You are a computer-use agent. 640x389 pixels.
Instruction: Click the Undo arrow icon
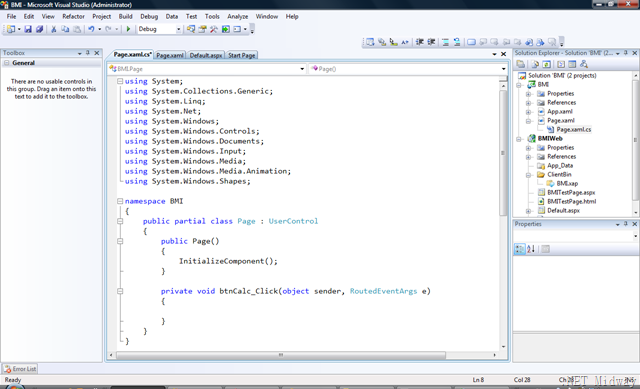(x=91, y=29)
